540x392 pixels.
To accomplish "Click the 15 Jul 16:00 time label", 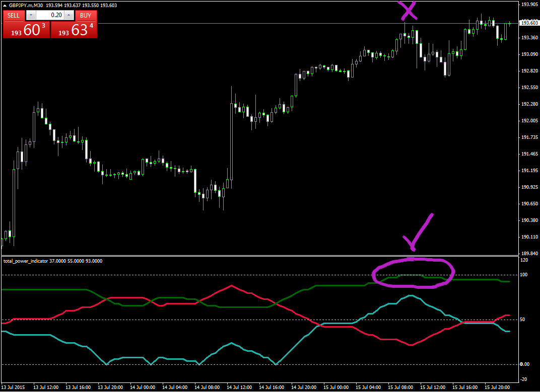I will click(x=465, y=387).
